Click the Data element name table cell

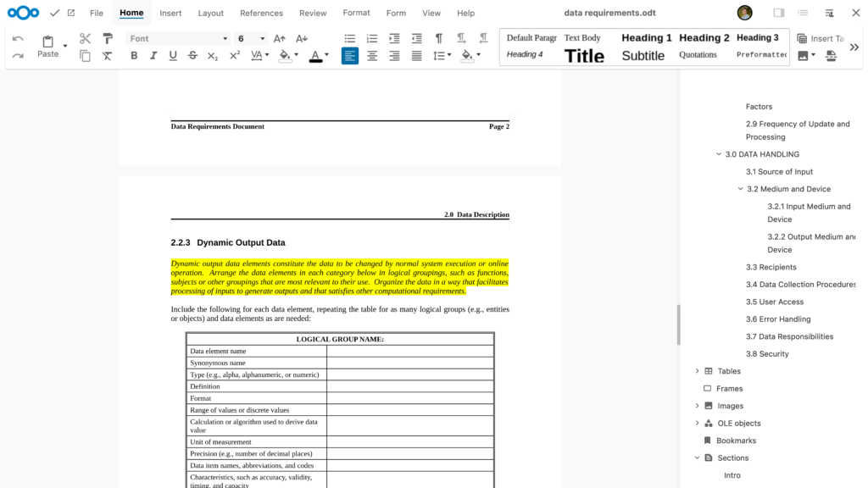pos(257,351)
